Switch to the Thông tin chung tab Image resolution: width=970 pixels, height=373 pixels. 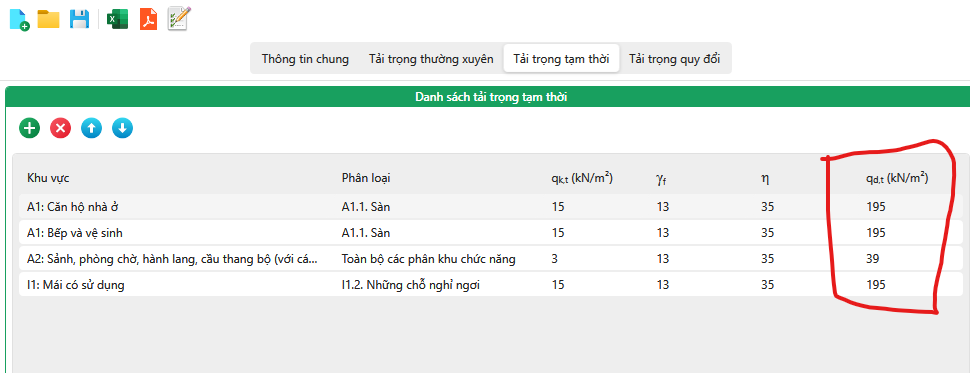coord(305,59)
